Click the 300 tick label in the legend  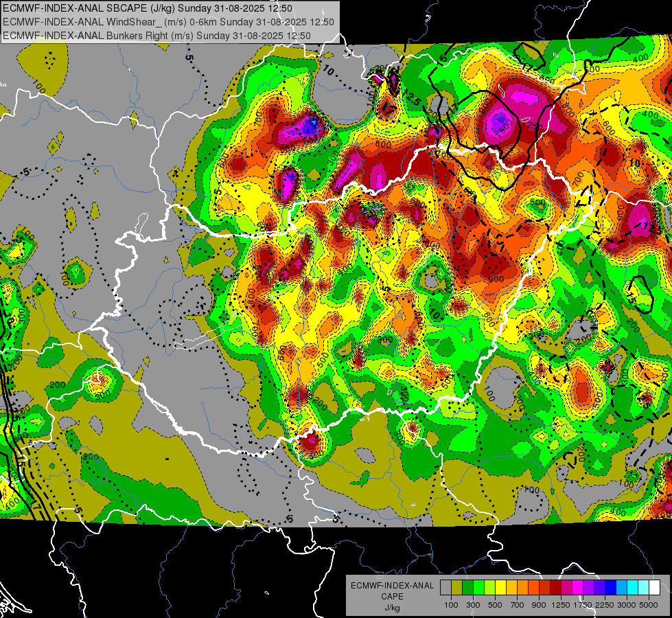tap(473, 605)
